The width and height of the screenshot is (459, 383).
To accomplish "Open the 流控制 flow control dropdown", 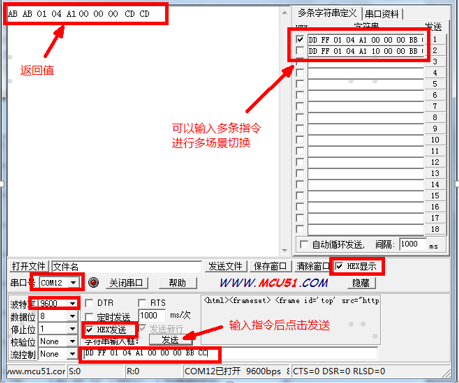I will [x=72, y=354].
